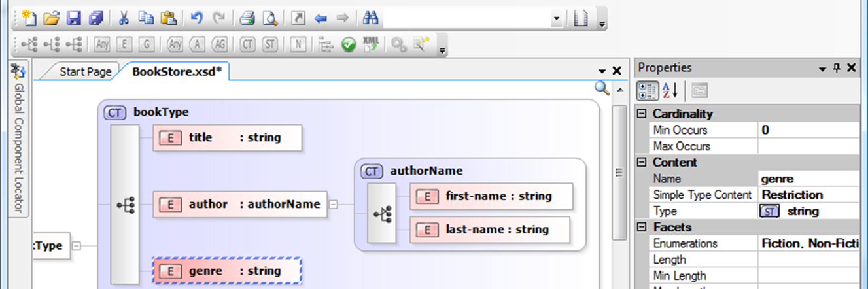Image resolution: width=868 pixels, height=289 pixels.
Task: Switch to the Start Page tab
Action: click(x=85, y=72)
